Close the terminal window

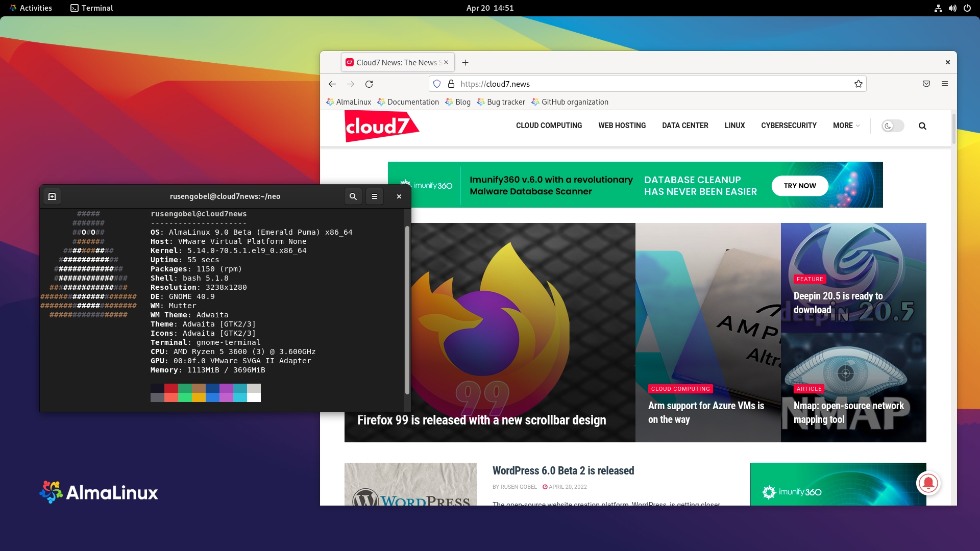(399, 196)
